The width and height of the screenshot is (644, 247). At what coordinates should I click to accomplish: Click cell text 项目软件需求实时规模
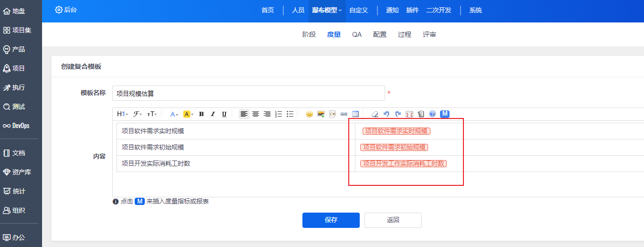point(153,131)
